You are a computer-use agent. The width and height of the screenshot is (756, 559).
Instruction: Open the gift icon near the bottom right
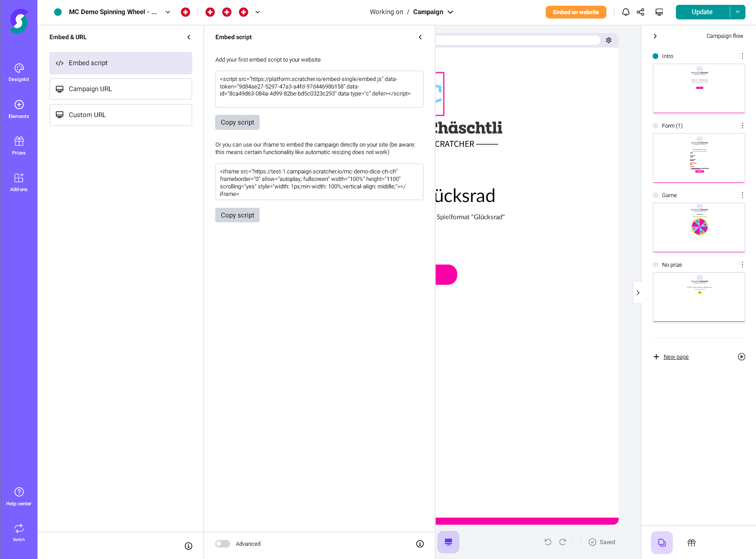coord(691,543)
